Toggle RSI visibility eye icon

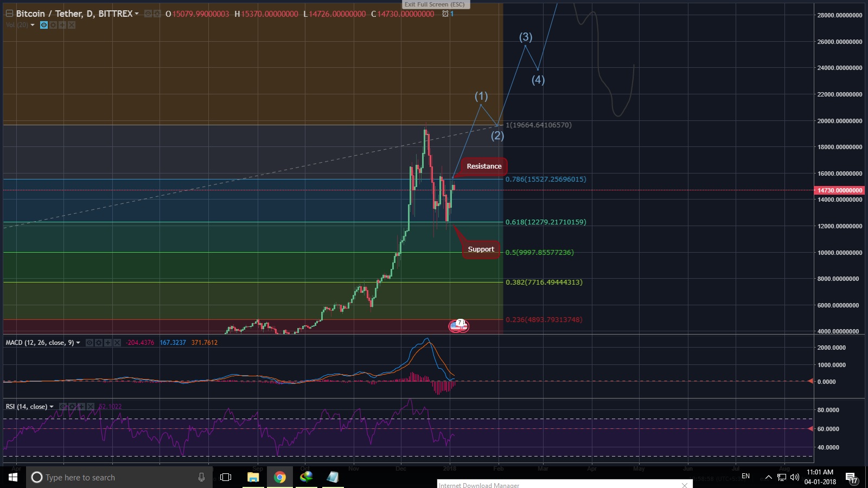coord(63,407)
